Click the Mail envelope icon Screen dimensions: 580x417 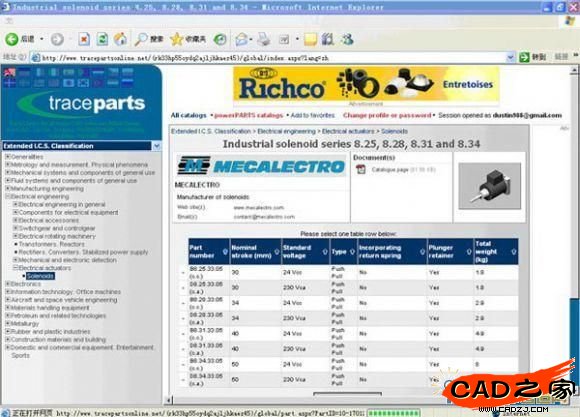pos(242,39)
